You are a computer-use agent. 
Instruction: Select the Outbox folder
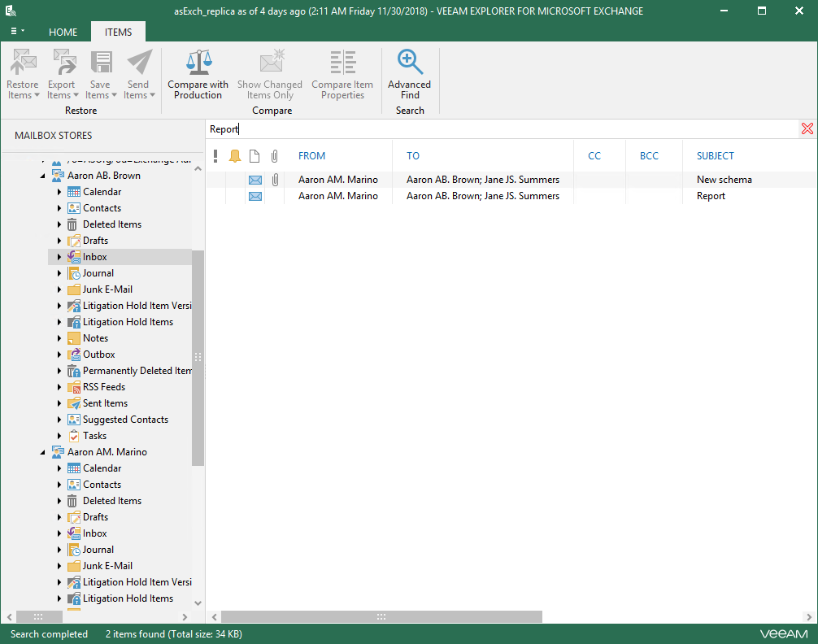98,355
